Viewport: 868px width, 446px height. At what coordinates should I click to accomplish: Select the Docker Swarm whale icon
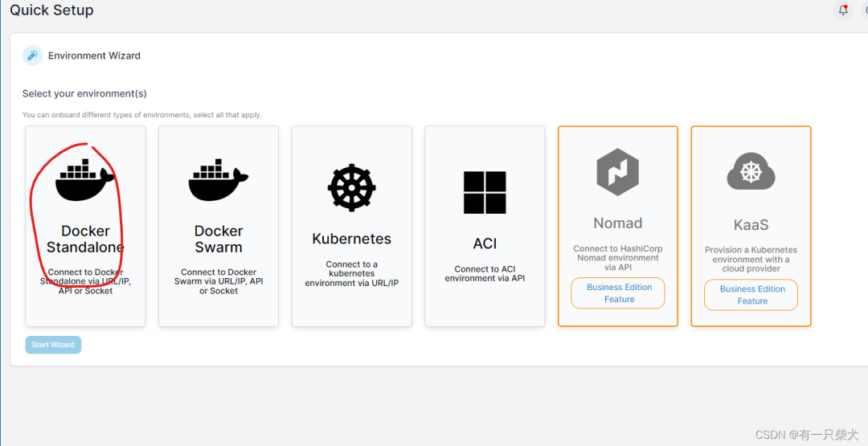219,179
